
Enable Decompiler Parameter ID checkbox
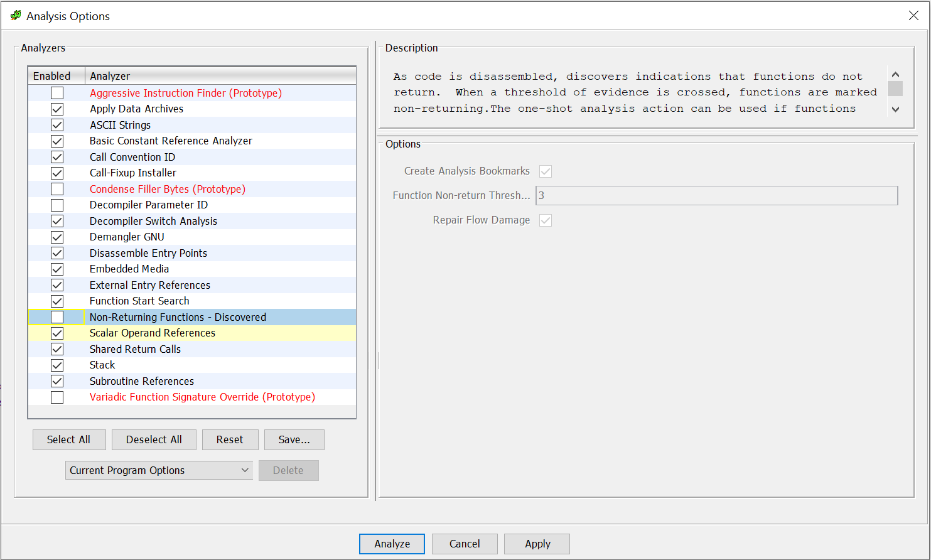point(57,205)
